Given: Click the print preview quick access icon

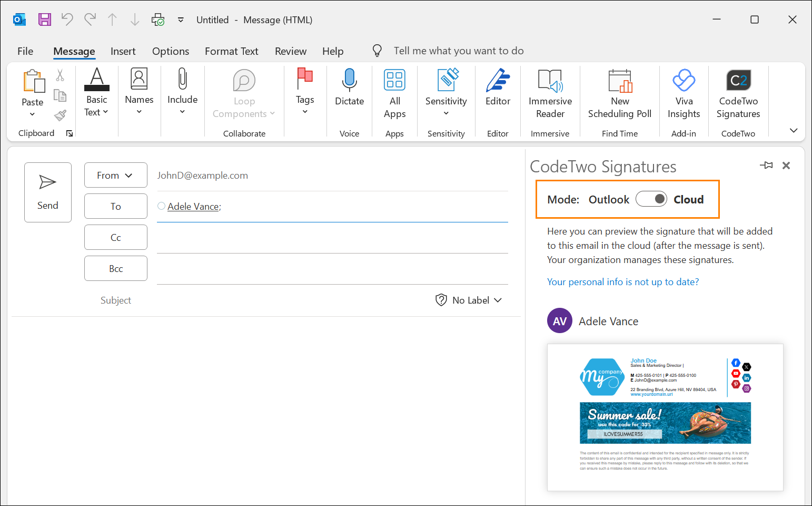Looking at the screenshot, I should pyautogui.click(x=158, y=20).
